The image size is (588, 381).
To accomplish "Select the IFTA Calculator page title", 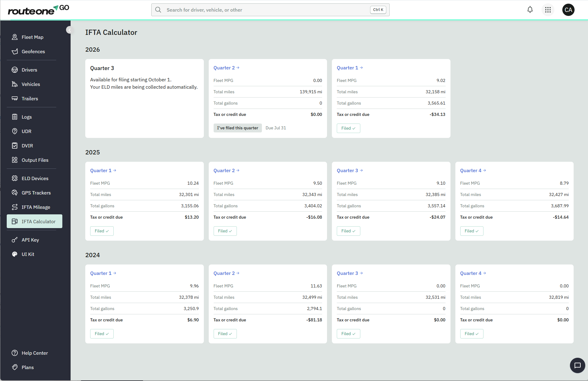I will click(x=111, y=32).
